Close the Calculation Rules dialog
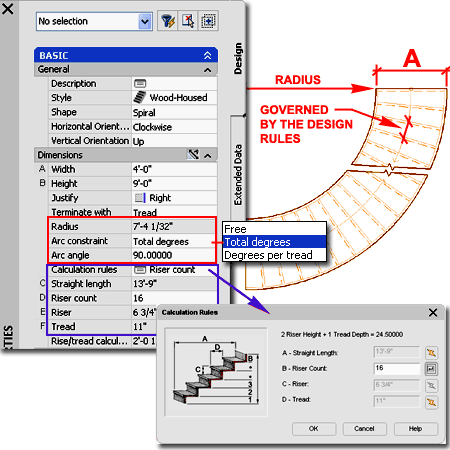The width and height of the screenshot is (450, 450). (x=433, y=312)
